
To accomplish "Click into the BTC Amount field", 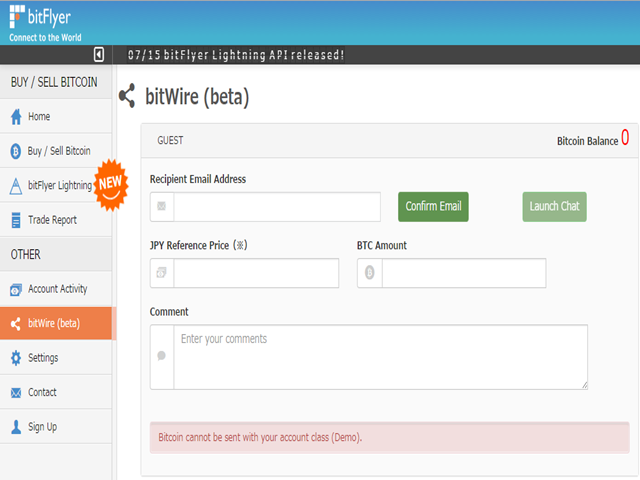I will tap(463, 273).
